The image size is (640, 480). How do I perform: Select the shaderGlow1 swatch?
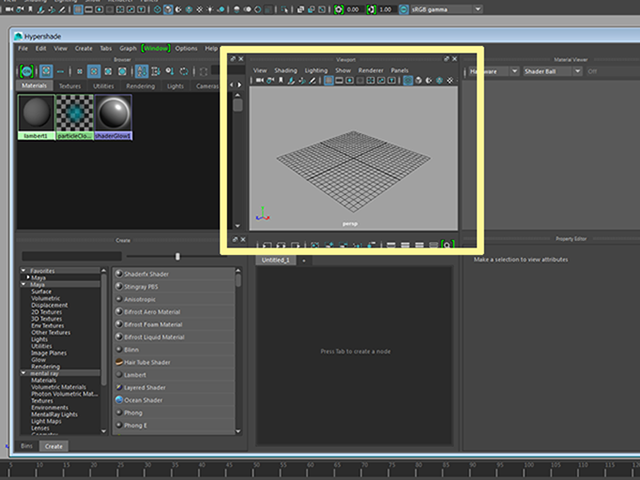coord(113,117)
